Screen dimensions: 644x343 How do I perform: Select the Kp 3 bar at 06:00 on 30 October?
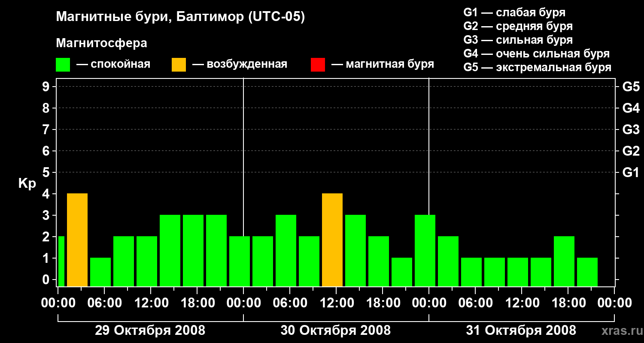[x=286, y=250]
